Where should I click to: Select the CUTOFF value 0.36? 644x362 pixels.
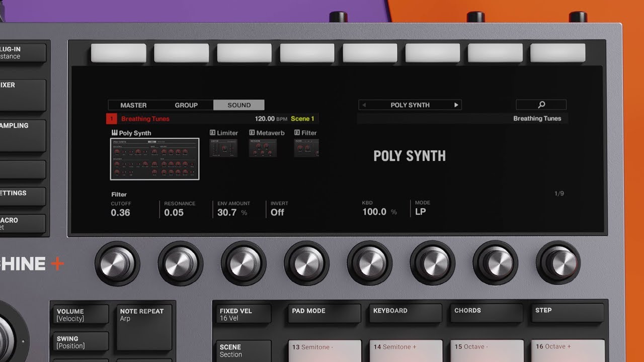click(121, 213)
